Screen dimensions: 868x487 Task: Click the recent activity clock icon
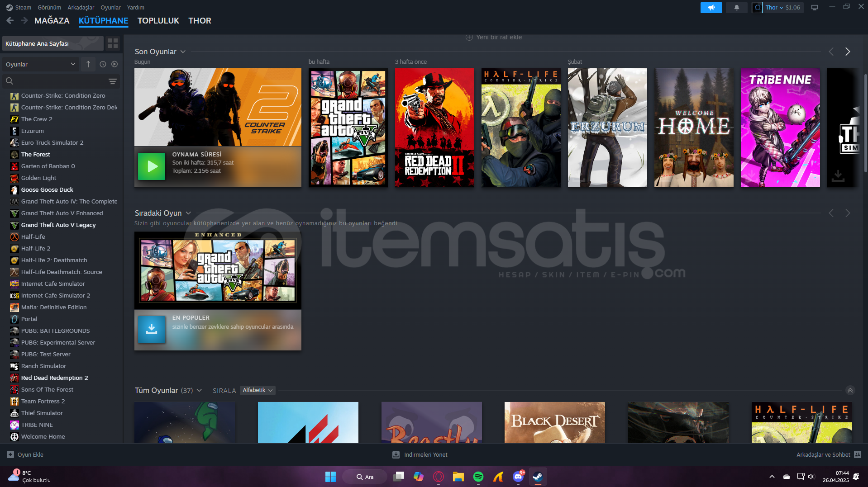pyautogui.click(x=103, y=64)
